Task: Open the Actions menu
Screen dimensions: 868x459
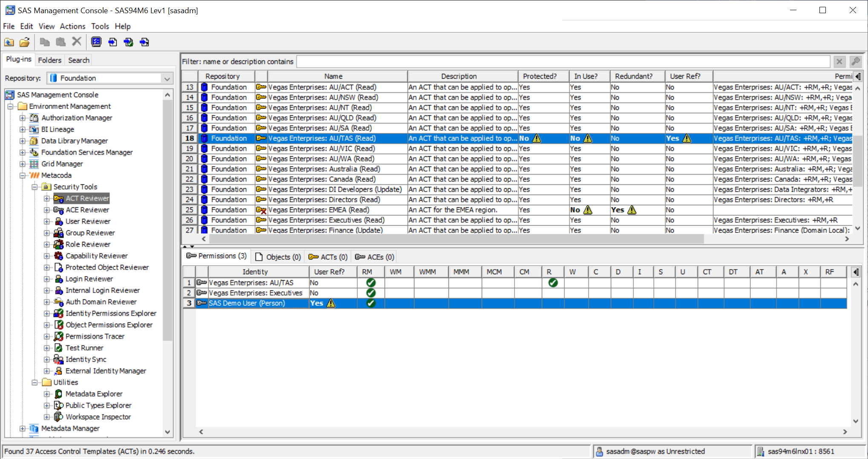Action: pos(72,26)
